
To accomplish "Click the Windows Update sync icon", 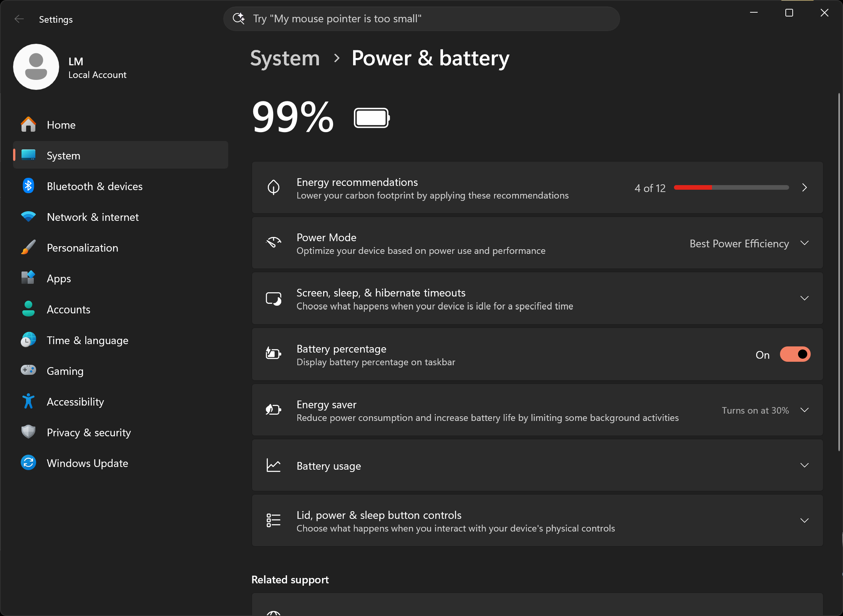I will point(28,463).
